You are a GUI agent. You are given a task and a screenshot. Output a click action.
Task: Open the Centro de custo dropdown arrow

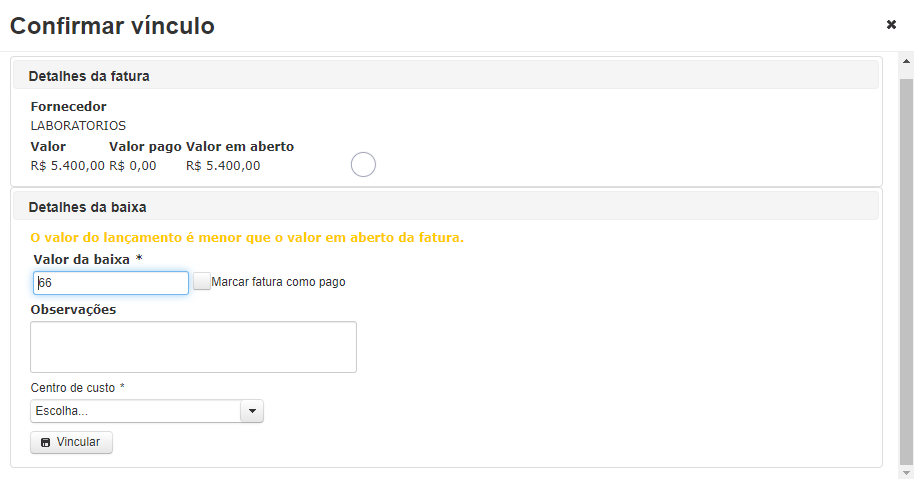click(x=252, y=411)
